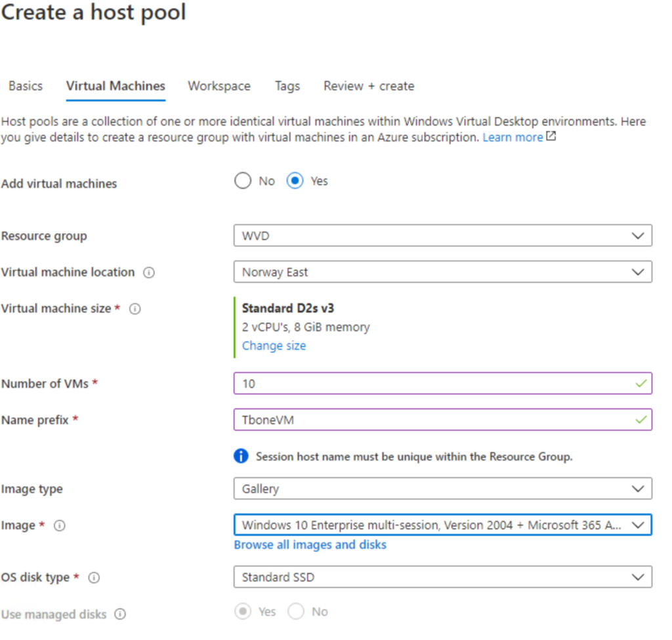672x640 pixels.
Task: Open the OS disk type dropdown Standard SSD
Action: pyautogui.click(x=443, y=577)
